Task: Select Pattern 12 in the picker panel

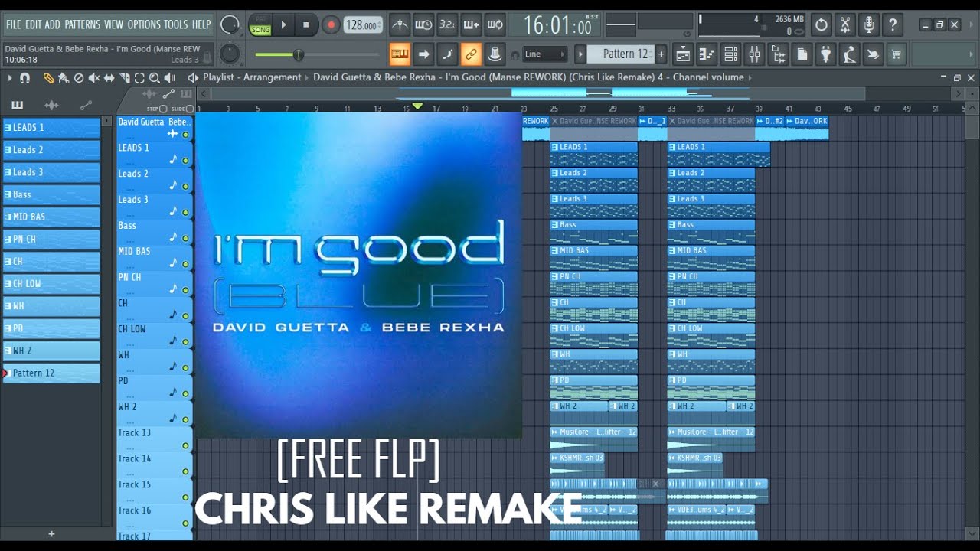Action: pos(51,373)
